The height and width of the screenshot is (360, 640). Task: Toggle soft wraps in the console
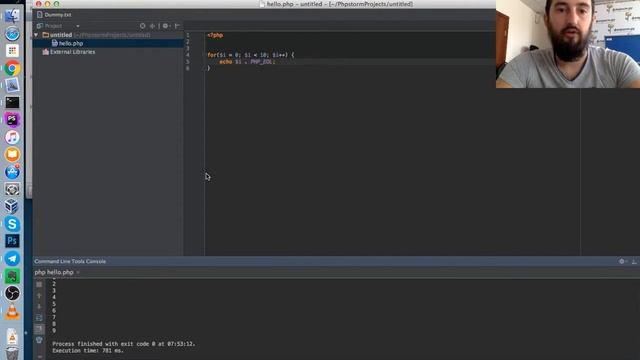click(x=39, y=318)
